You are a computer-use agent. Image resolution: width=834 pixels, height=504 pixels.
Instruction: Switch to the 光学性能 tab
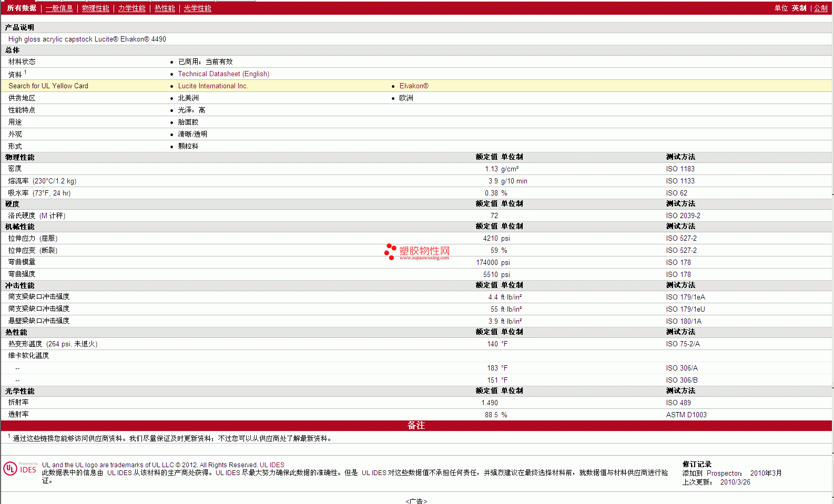pyautogui.click(x=197, y=8)
